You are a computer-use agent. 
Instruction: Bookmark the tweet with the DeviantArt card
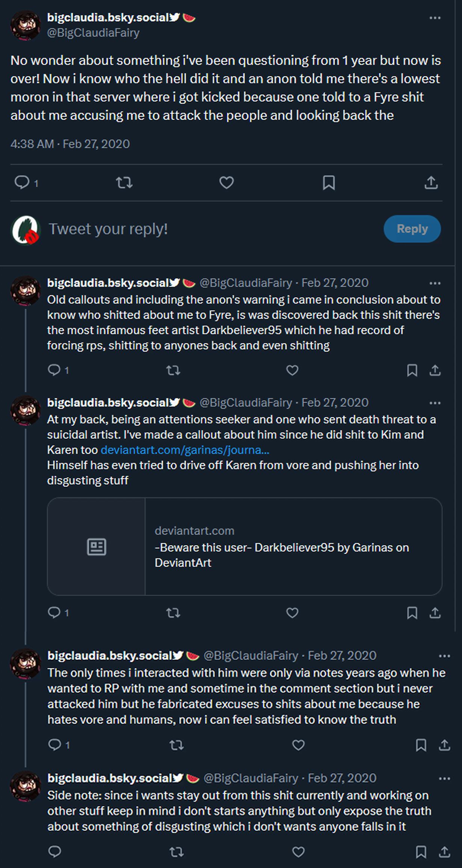pos(412,613)
